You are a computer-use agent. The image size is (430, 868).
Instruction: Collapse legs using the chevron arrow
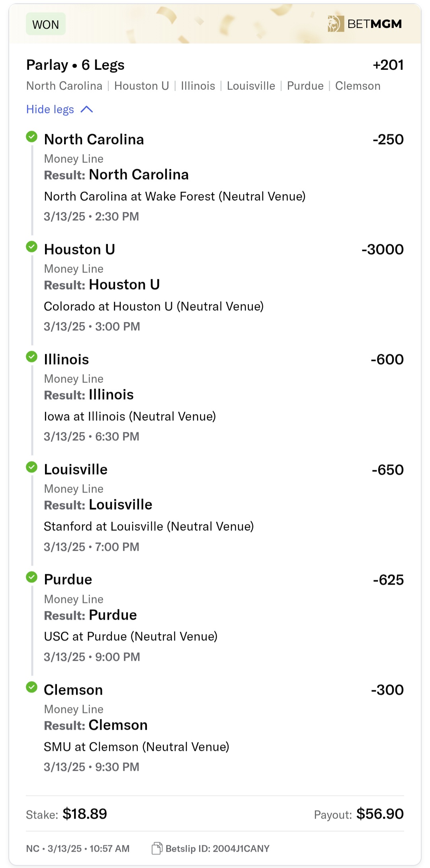coord(87,110)
